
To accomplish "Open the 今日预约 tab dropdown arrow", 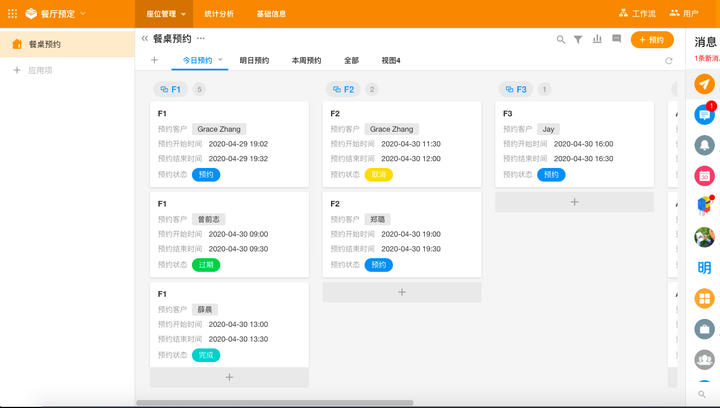I will click(220, 60).
